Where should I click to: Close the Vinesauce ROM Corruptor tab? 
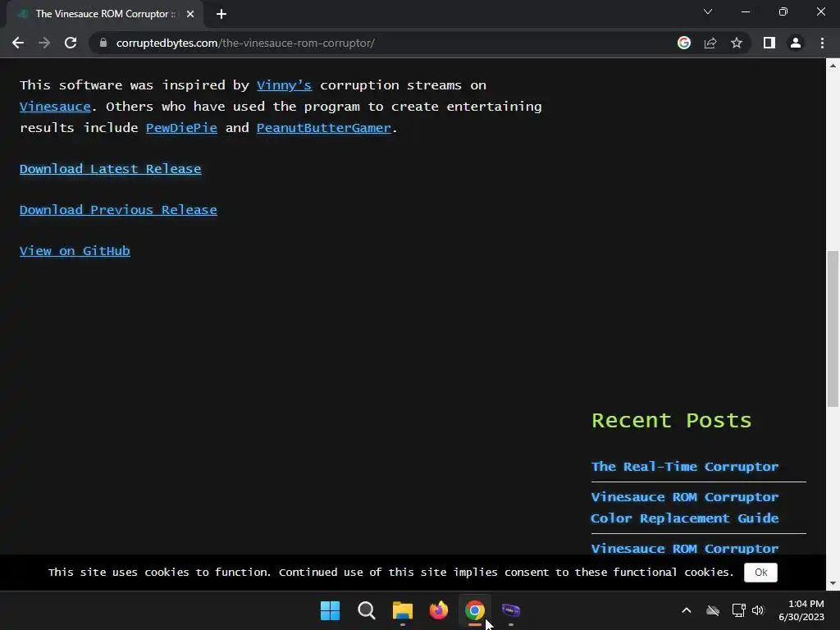tap(190, 14)
